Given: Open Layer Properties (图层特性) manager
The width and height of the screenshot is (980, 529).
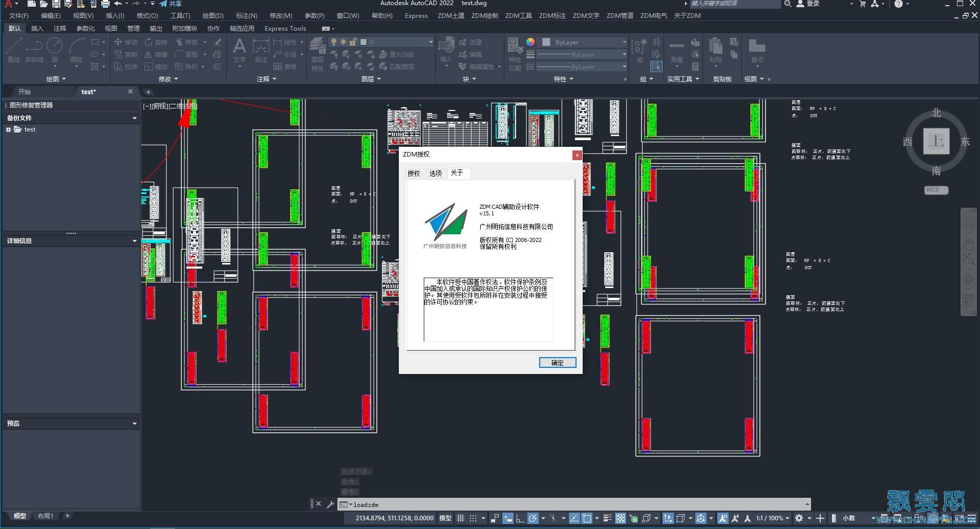Looking at the screenshot, I should coord(317,54).
